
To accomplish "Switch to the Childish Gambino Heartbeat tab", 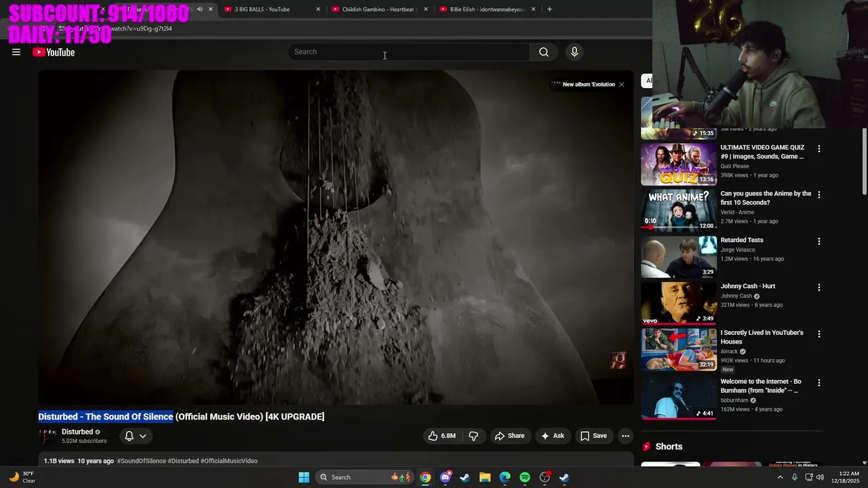I will tap(375, 9).
